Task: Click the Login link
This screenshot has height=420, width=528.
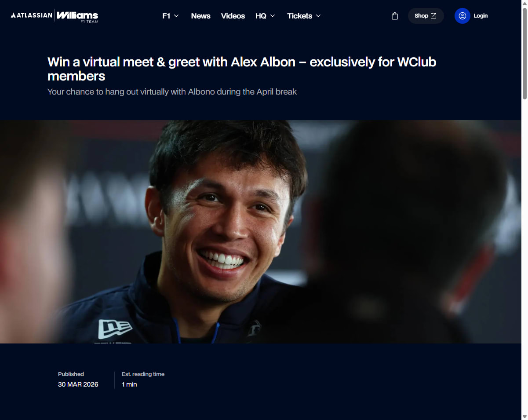Action: [x=481, y=16]
